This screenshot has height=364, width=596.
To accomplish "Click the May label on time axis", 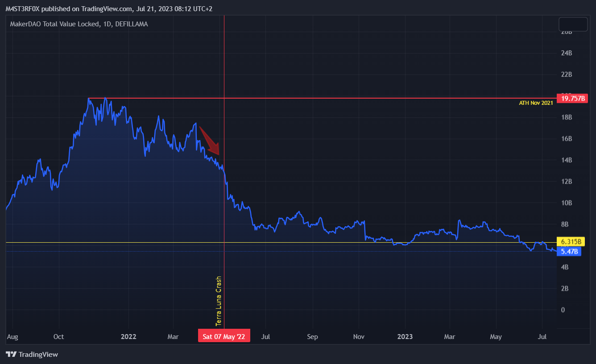I will [x=496, y=337].
